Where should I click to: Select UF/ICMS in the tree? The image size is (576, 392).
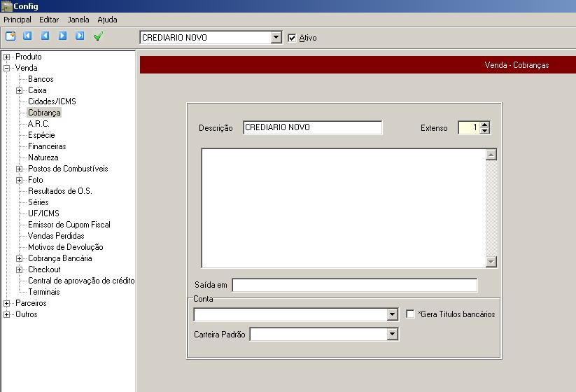[43, 213]
